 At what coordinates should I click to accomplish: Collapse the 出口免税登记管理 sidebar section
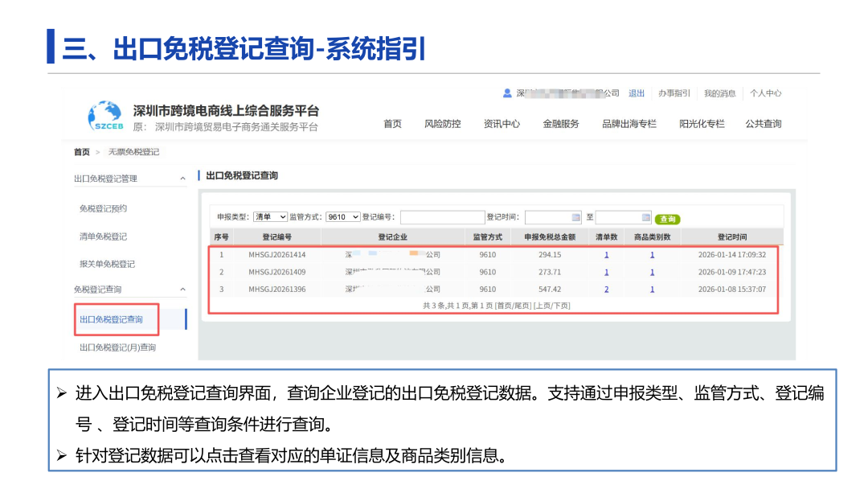[x=182, y=178]
